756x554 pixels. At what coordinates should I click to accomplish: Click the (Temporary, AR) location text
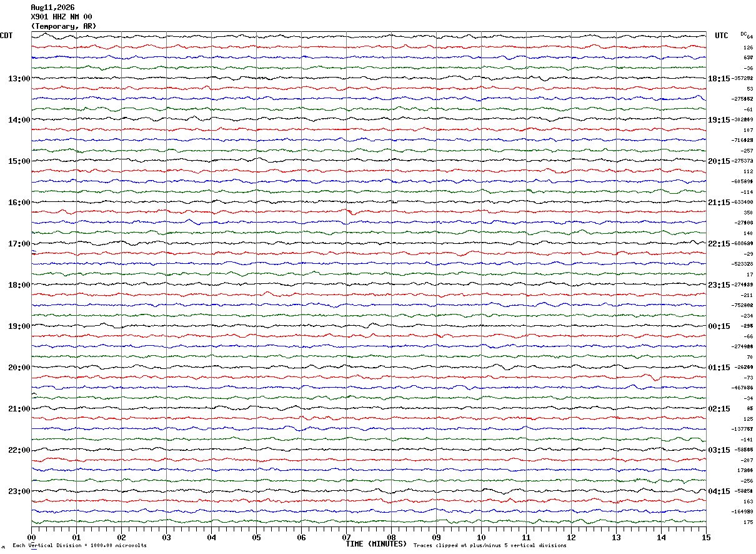click(x=64, y=26)
